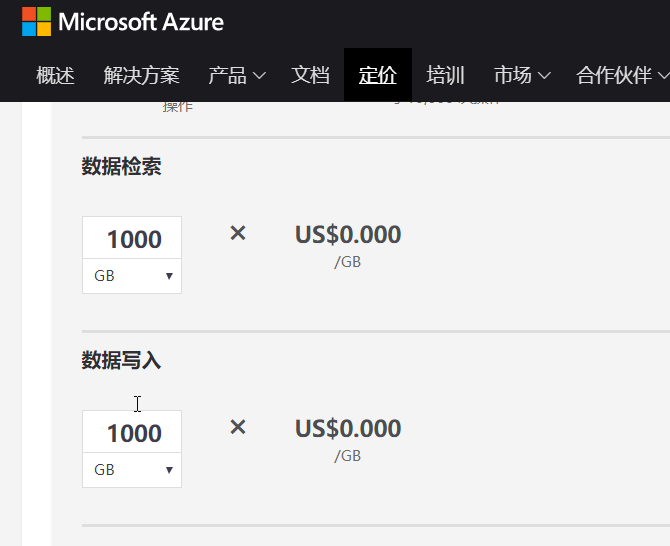Open the 培训 navigation link
Image resolution: width=670 pixels, height=546 pixels.
[x=445, y=75]
